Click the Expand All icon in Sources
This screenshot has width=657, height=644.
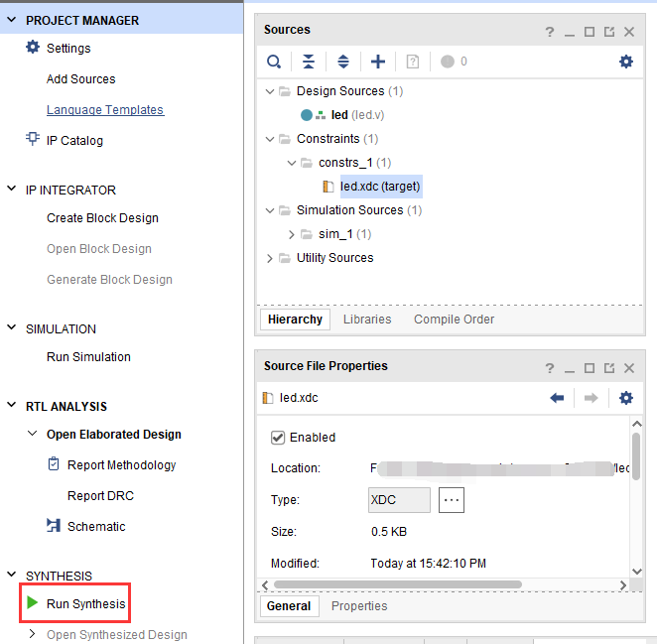(x=343, y=62)
